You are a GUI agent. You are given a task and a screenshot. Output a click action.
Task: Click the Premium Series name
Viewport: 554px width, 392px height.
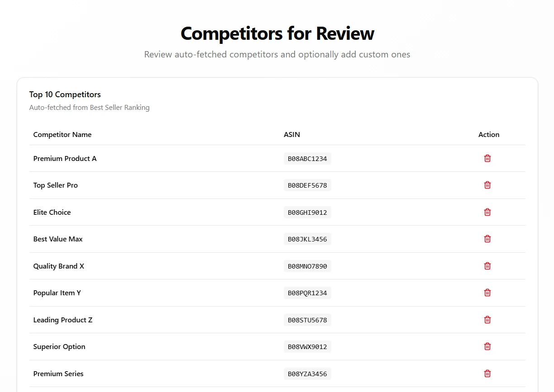pos(58,373)
